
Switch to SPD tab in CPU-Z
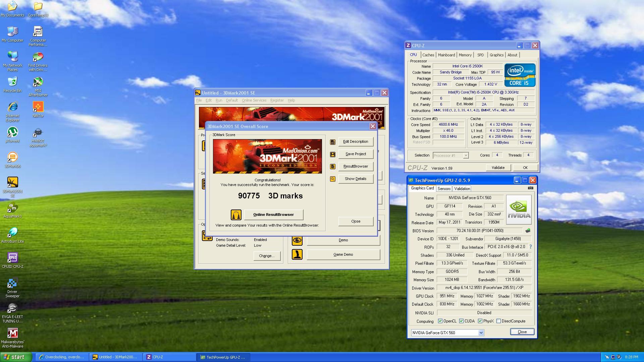pyautogui.click(x=481, y=55)
